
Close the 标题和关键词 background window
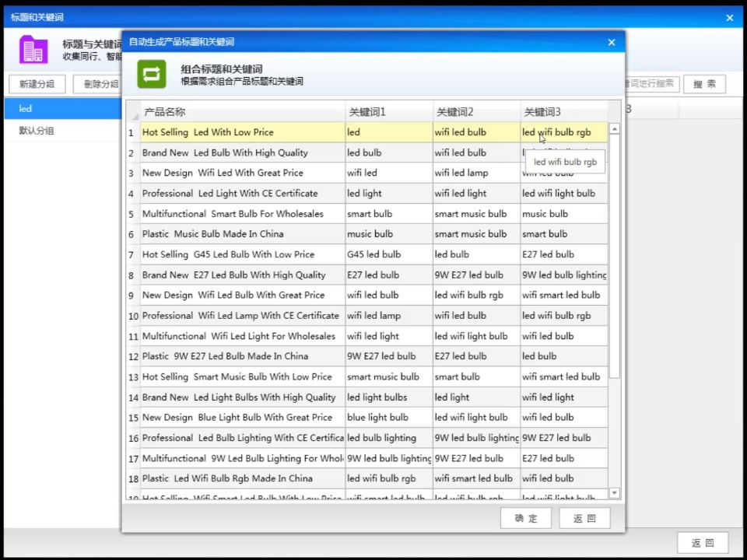[729, 18]
